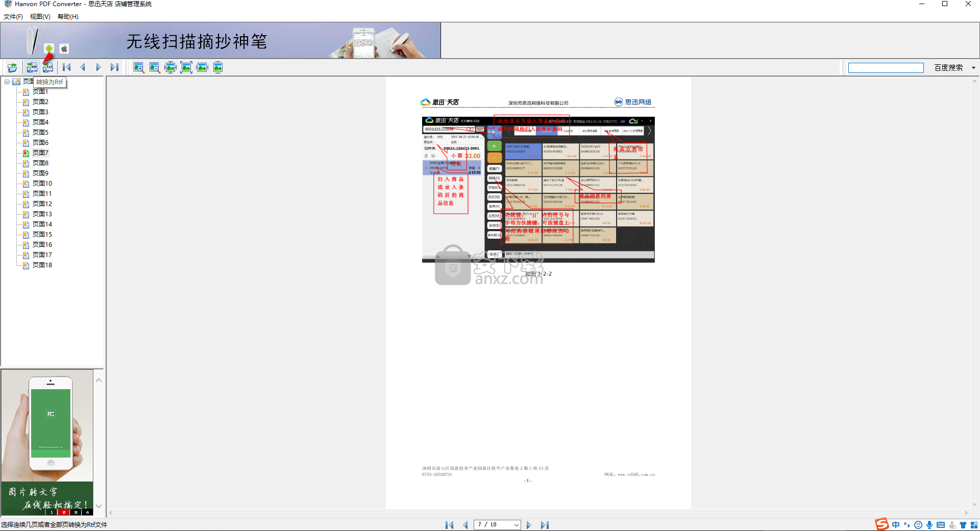Open a file with the folder icon
The image size is (980, 531).
pyautogui.click(x=12, y=67)
